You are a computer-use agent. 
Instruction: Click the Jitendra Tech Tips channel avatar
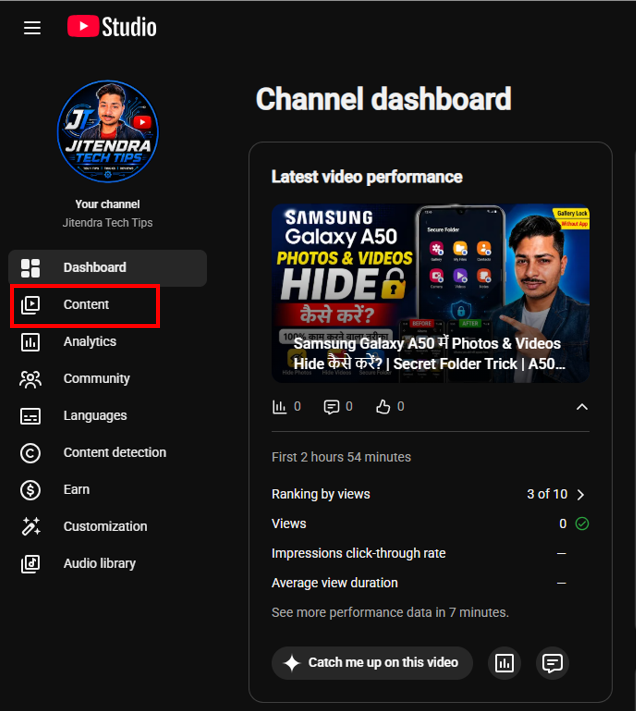coord(108,131)
